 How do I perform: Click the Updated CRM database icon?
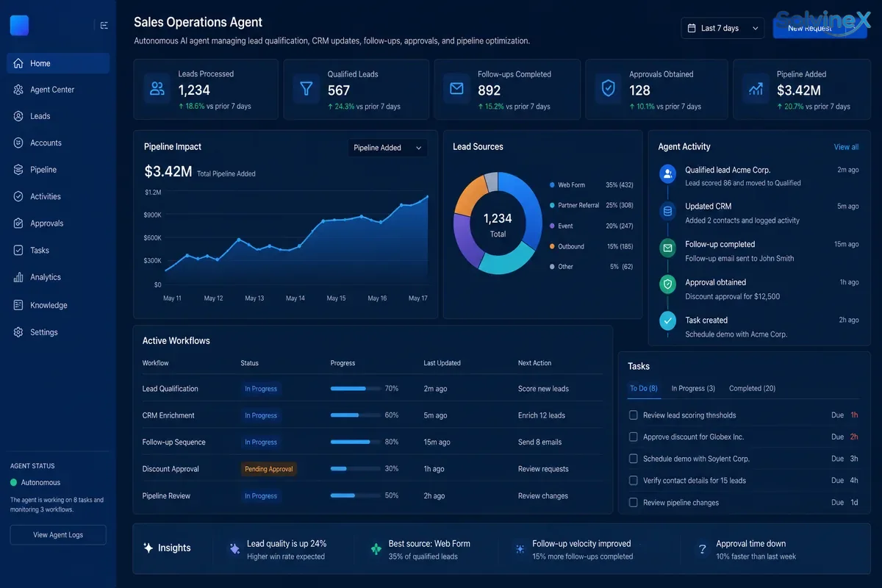click(x=667, y=211)
